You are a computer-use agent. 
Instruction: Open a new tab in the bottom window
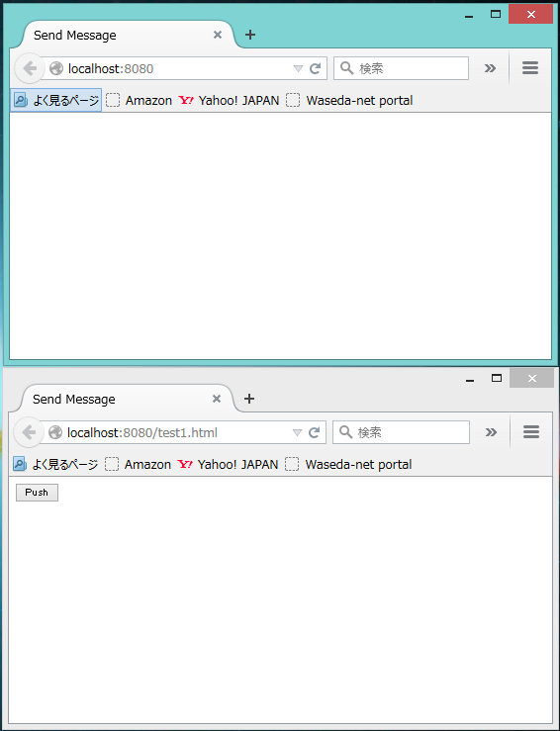[249, 399]
